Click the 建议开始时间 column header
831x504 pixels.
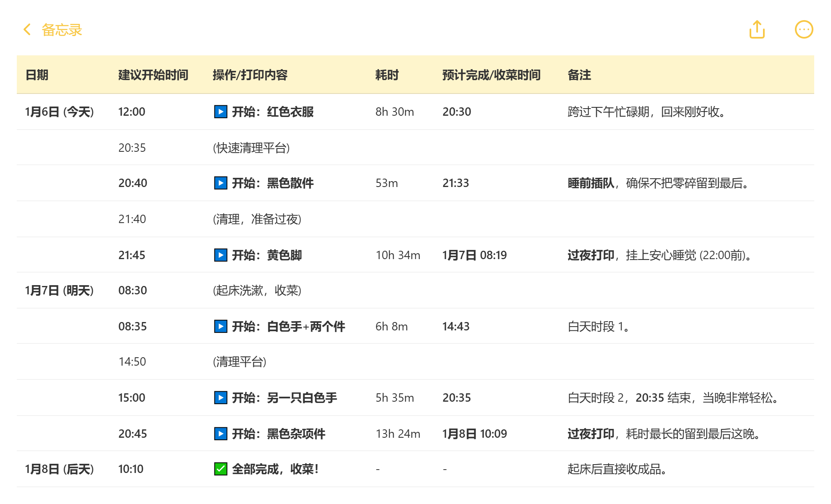pyautogui.click(x=153, y=75)
